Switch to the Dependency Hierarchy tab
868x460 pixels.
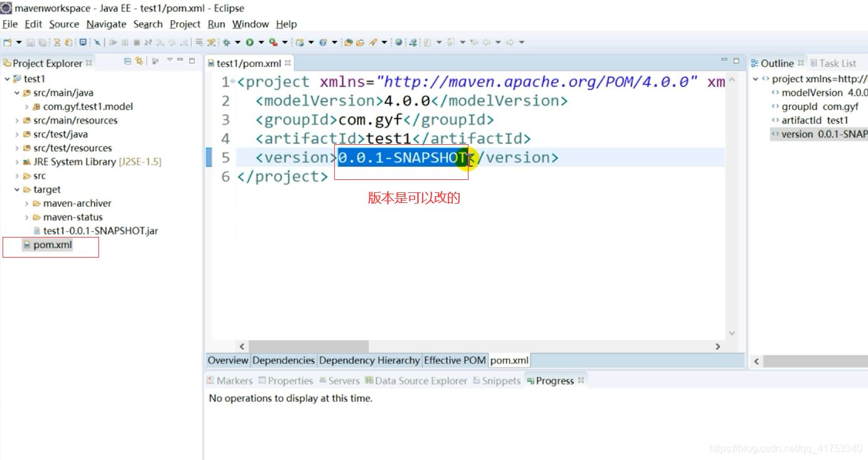coord(369,360)
